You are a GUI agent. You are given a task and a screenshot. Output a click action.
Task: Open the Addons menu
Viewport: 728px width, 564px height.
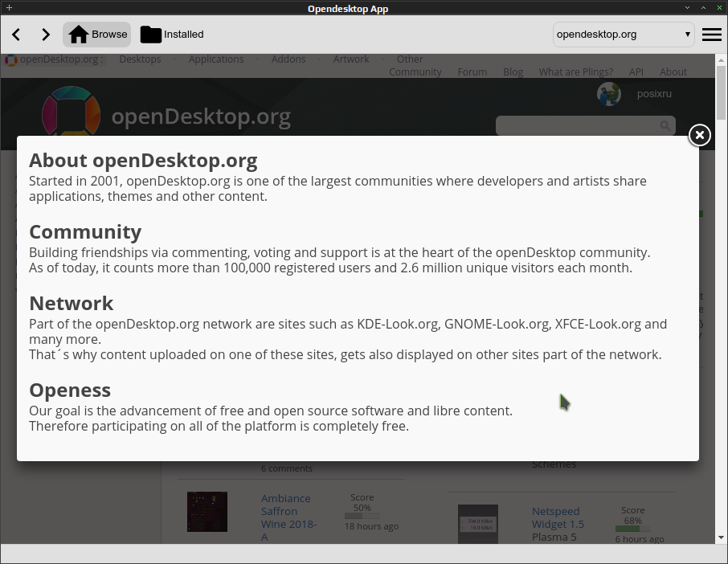288,59
